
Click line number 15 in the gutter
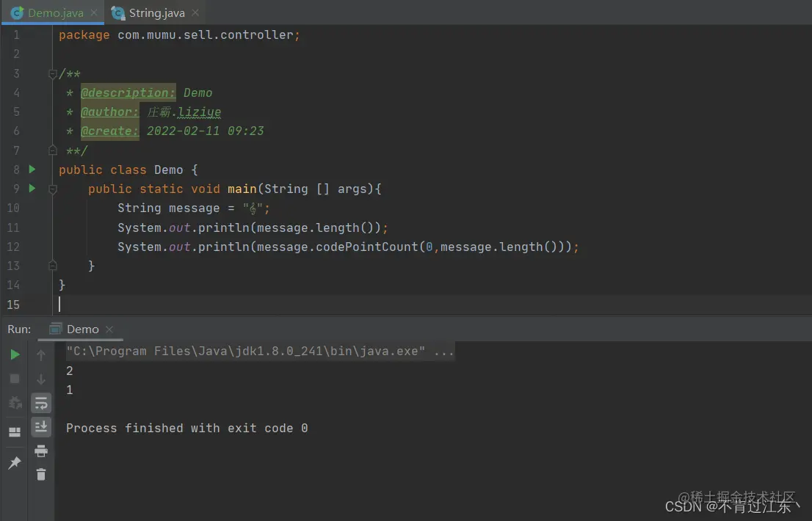point(13,305)
